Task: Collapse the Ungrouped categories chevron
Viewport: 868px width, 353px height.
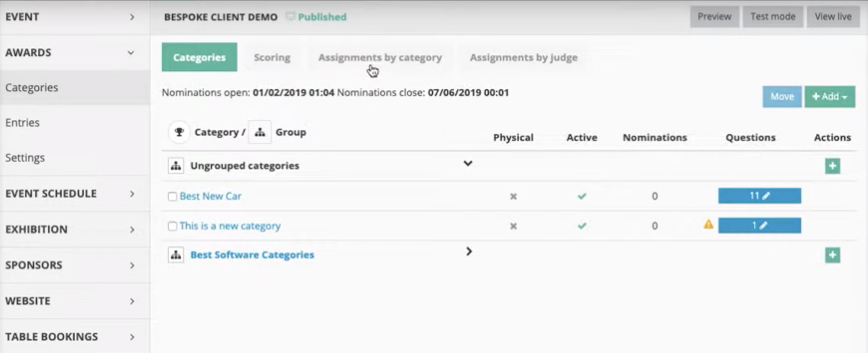Action: coord(468,164)
